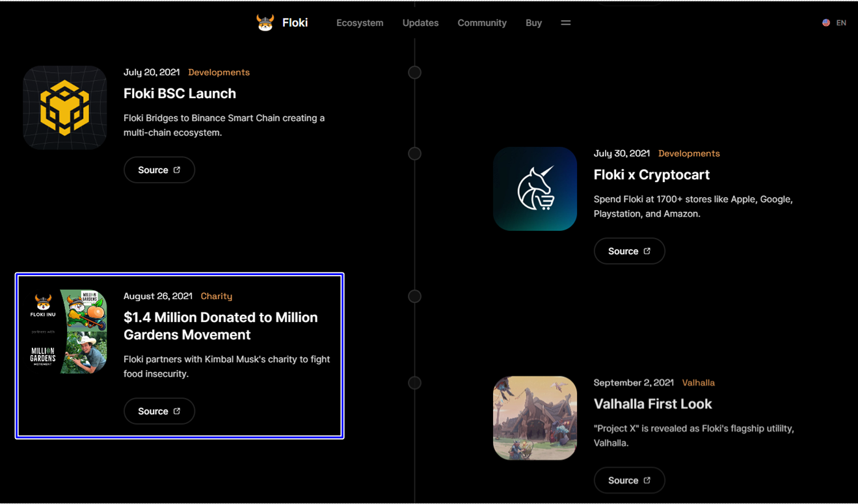Select timeline marker for Floki BSC Launch
Viewport: 858px width, 504px height.
tap(414, 72)
